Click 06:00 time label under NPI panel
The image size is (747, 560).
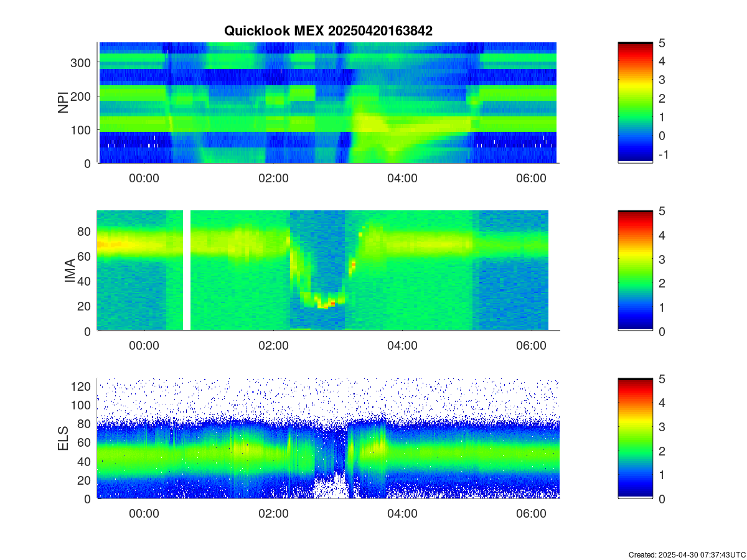[x=531, y=178]
